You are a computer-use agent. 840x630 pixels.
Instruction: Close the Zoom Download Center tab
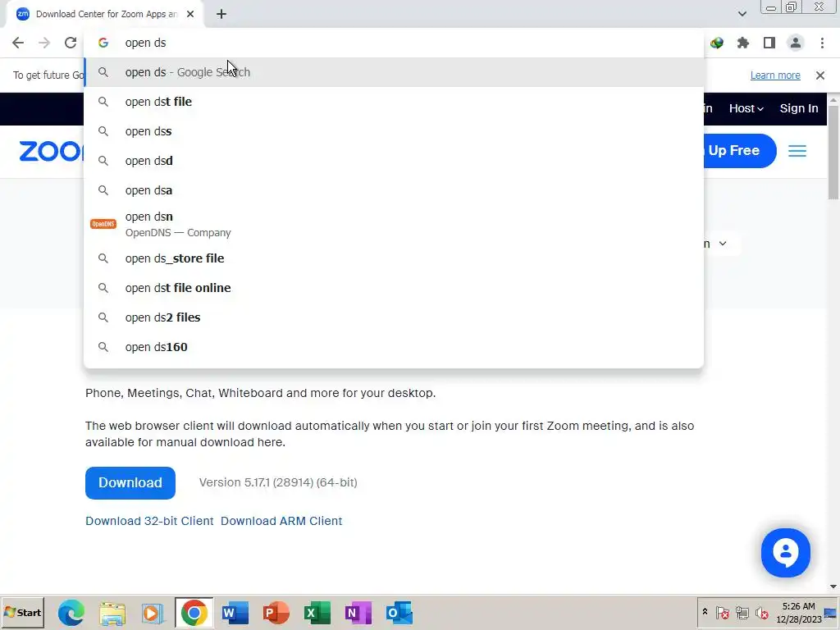pos(190,14)
